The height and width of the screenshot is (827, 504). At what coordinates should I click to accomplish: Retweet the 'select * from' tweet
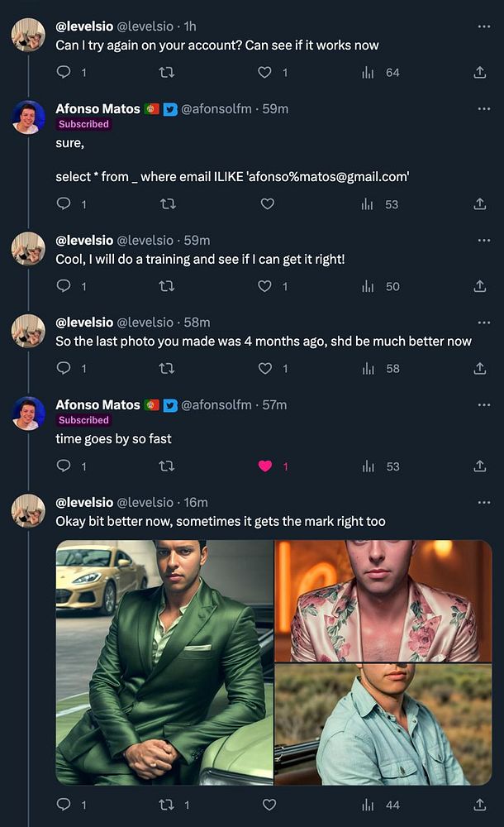[x=166, y=204]
